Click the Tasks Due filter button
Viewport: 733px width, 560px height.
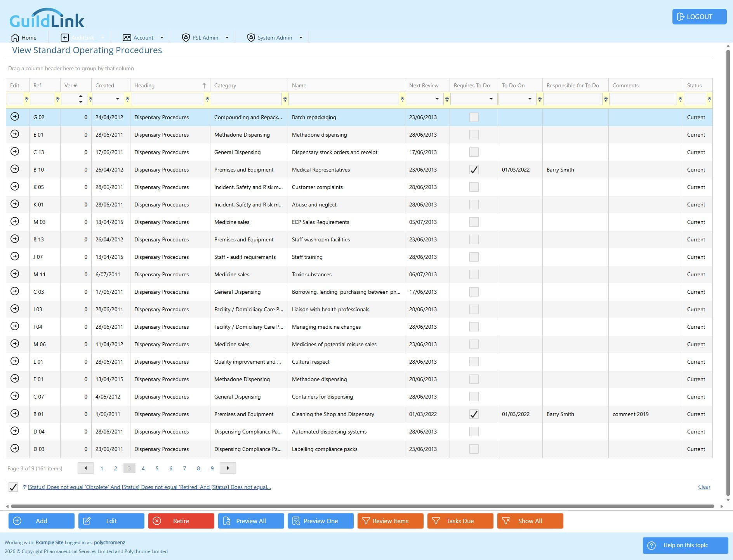[x=460, y=521]
